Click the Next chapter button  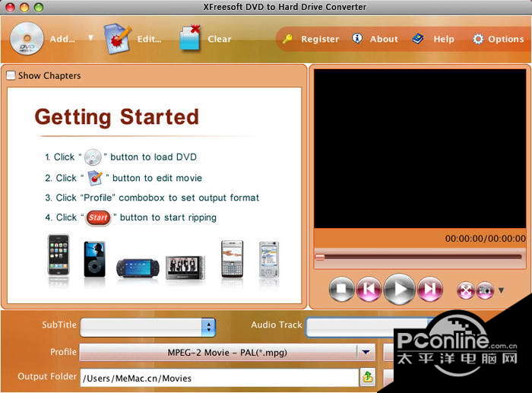(430, 289)
